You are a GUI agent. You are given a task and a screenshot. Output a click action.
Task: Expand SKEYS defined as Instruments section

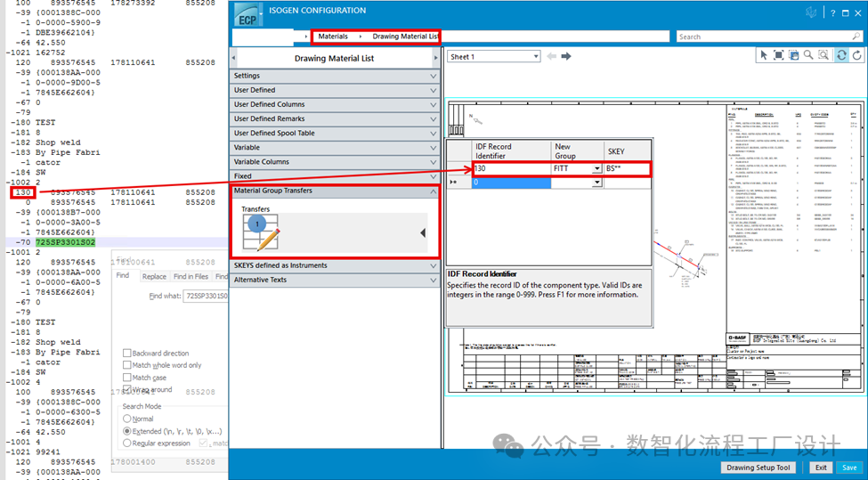(x=335, y=265)
